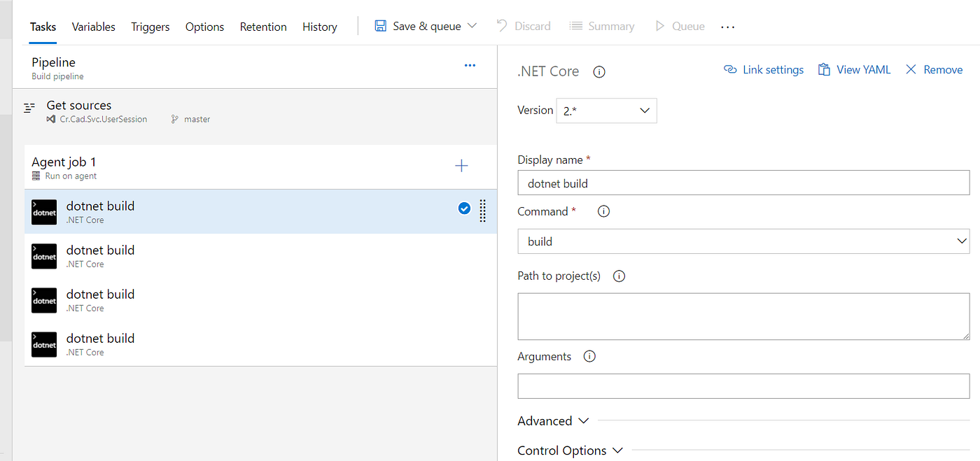
Task: Open View YAML for the task
Action: 854,69
